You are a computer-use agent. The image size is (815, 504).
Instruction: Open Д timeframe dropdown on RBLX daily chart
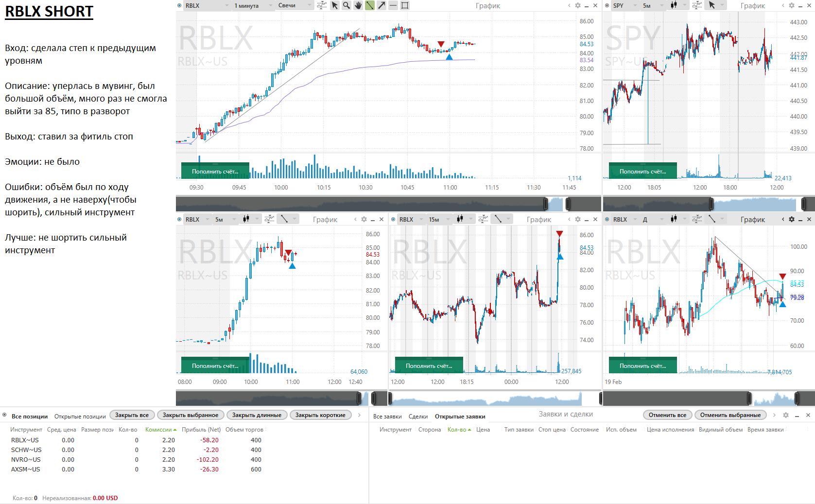click(x=653, y=219)
